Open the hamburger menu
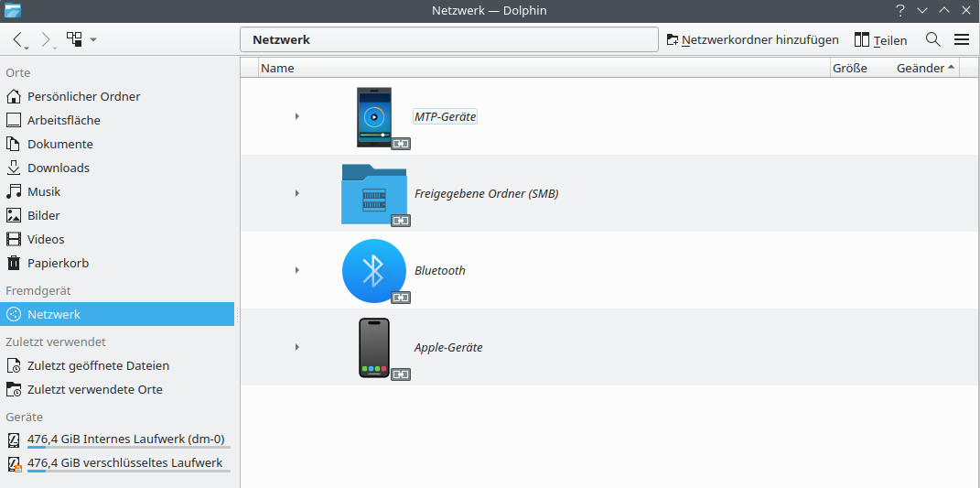Image resolution: width=980 pixels, height=488 pixels. [x=962, y=39]
